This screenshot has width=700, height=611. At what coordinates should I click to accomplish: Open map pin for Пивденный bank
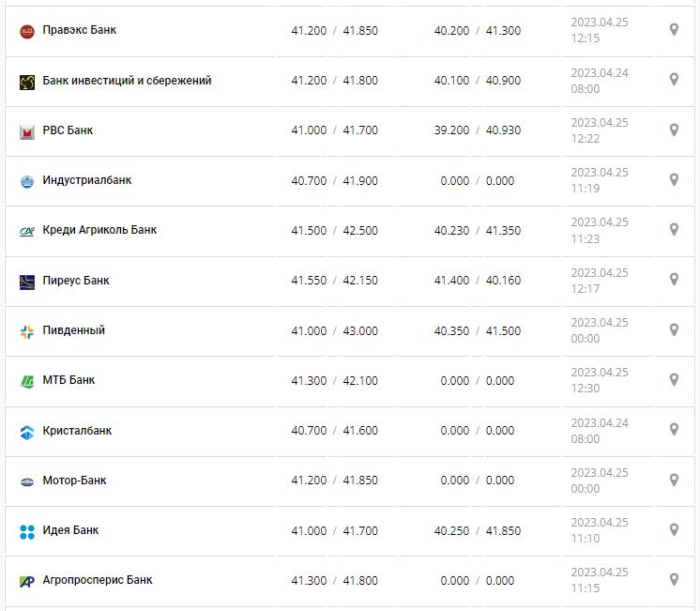pos(674,329)
